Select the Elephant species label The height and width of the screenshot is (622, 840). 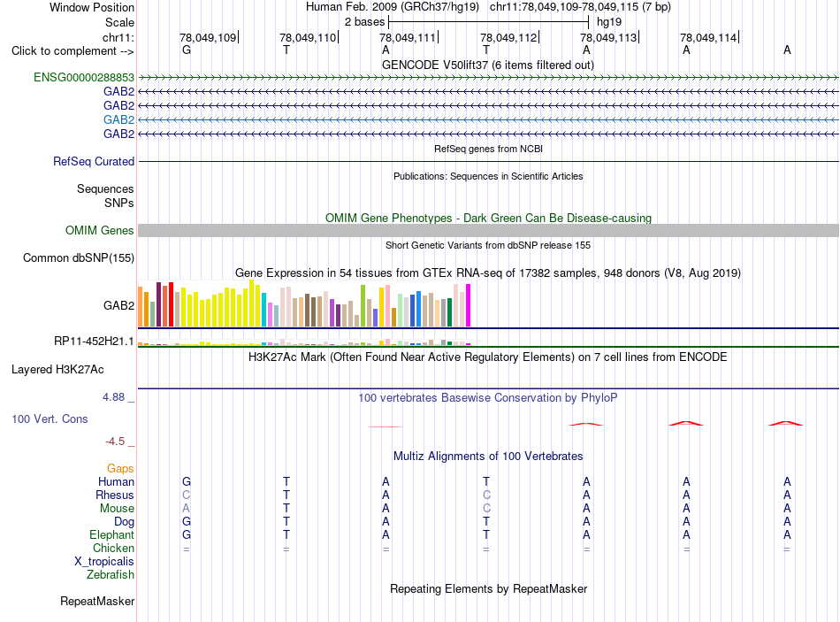tap(111, 534)
